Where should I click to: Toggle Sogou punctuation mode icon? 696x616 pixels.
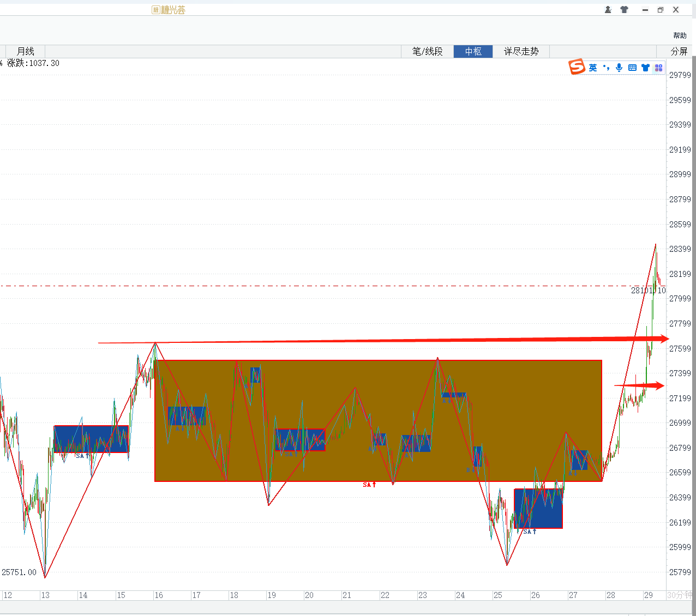tap(607, 68)
